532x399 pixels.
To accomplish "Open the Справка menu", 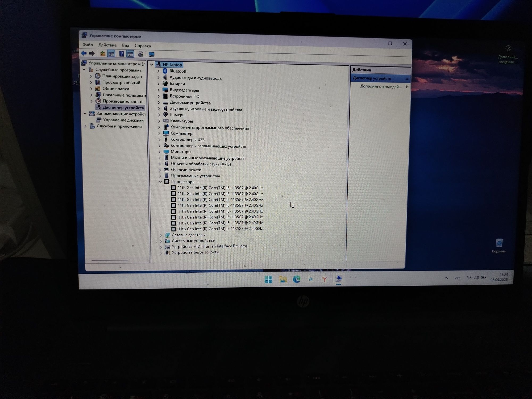I will [143, 46].
